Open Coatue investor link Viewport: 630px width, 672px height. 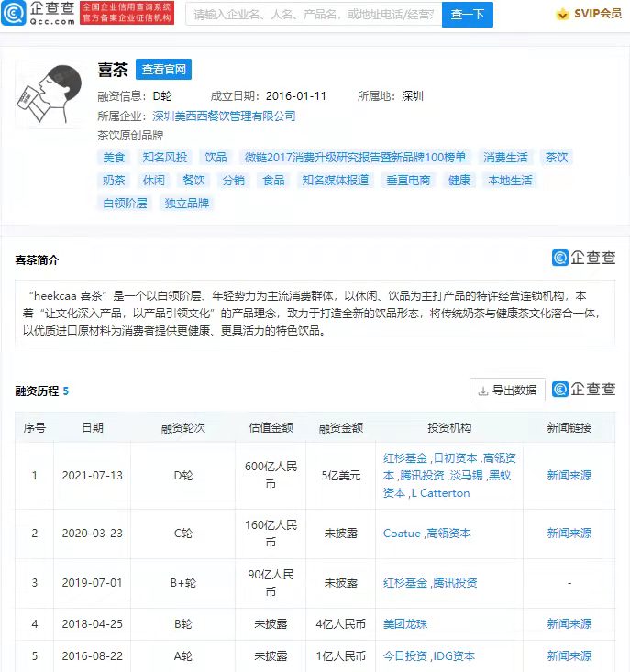[x=402, y=534]
